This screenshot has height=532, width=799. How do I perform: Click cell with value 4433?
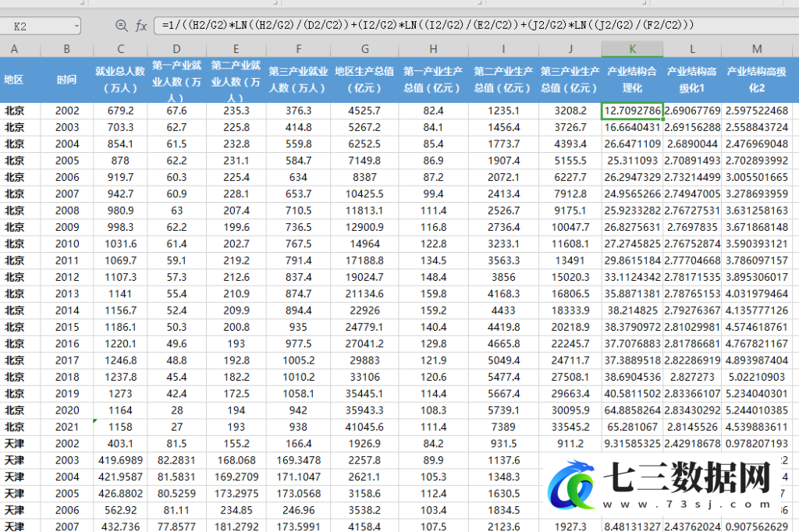503,310
